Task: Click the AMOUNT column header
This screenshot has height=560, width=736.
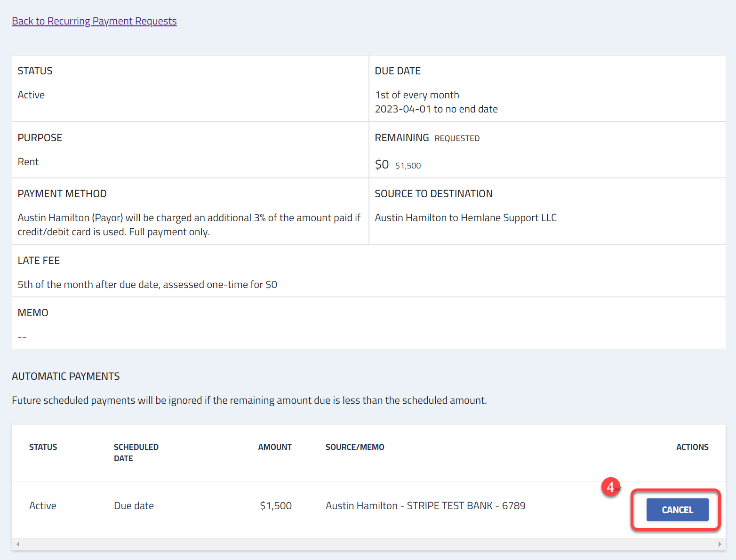Action: pos(274,447)
